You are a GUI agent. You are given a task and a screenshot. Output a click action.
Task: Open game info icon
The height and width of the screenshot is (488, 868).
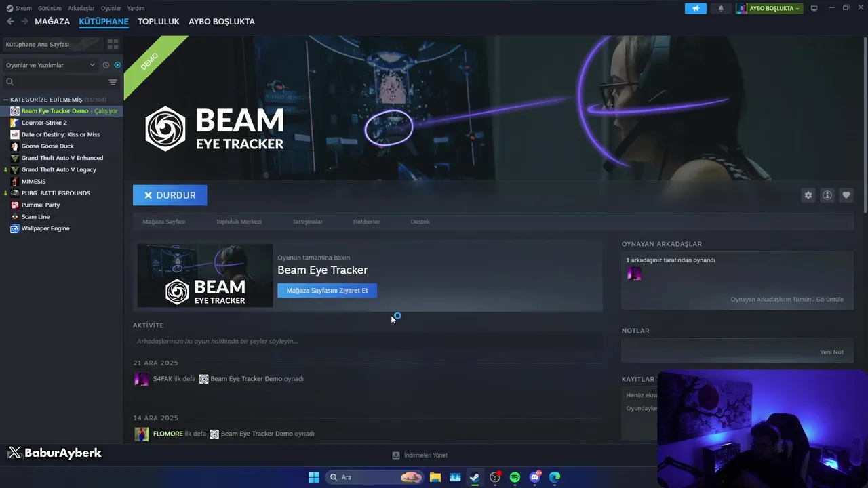click(827, 195)
